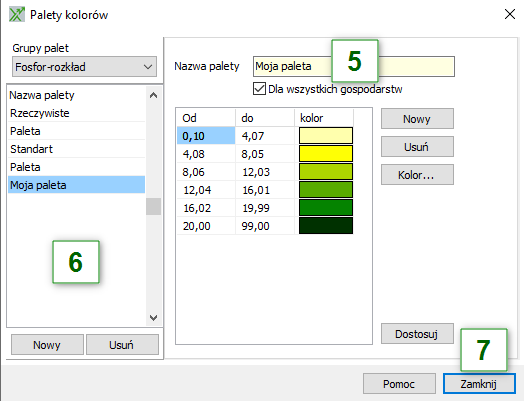
Task: Open the Kolor... picker button
Action: click(x=417, y=175)
